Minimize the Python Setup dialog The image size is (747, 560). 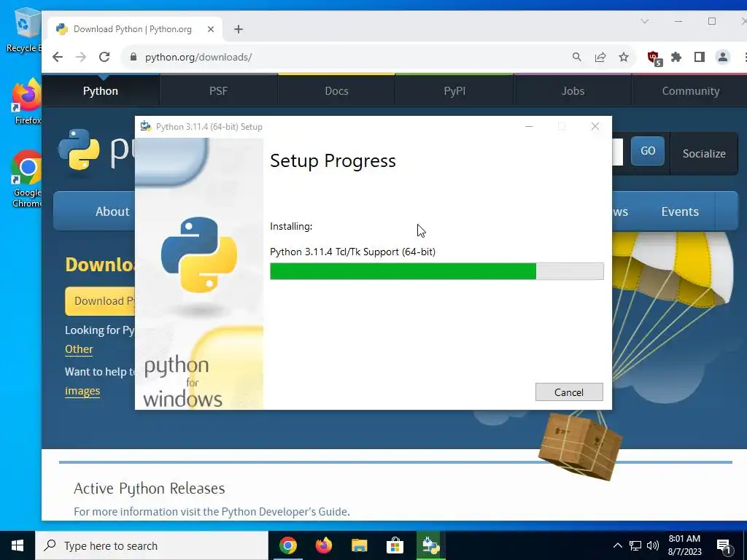(x=529, y=127)
